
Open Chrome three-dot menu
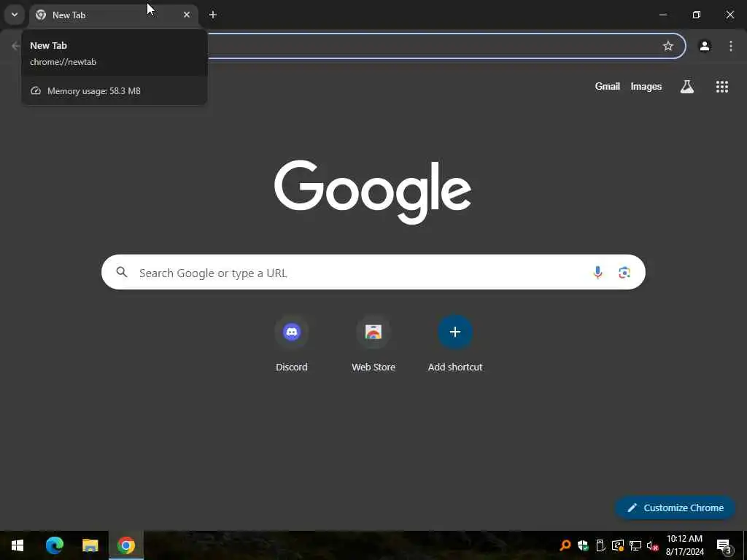point(731,46)
